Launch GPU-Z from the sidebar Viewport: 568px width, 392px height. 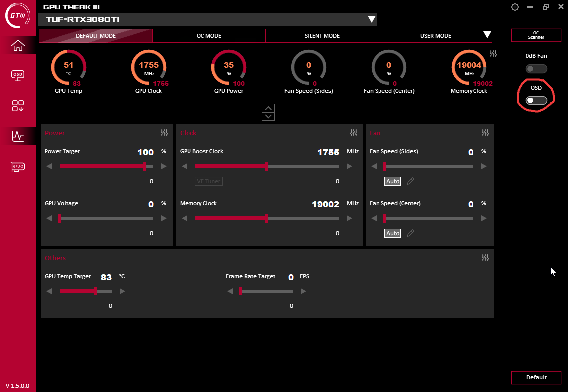(18, 167)
